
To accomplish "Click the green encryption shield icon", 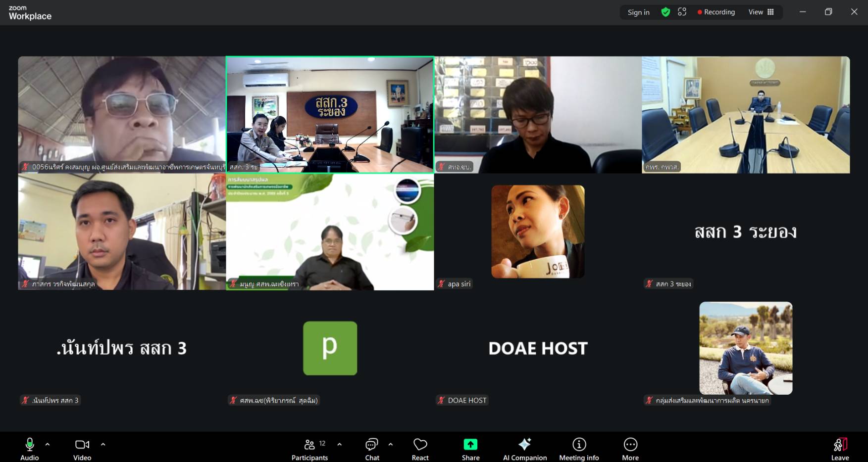I will point(665,12).
